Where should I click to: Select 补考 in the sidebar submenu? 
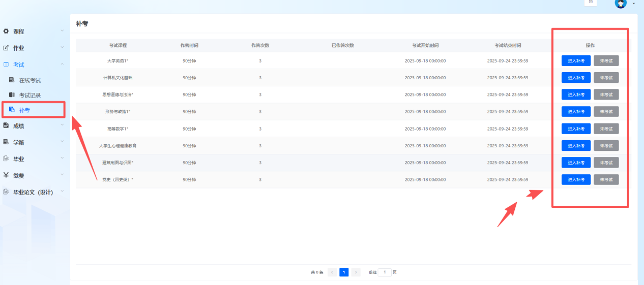click(24, 110)
